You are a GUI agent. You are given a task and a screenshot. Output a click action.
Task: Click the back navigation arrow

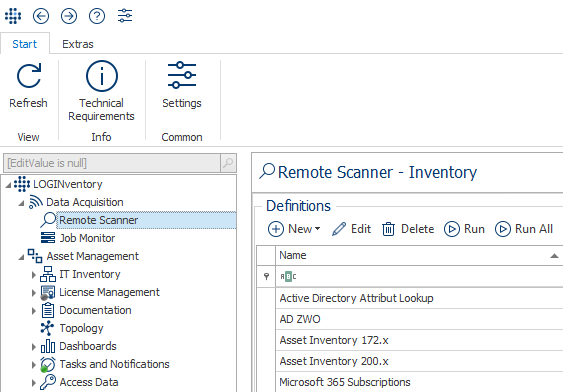[x=41, y=16]
